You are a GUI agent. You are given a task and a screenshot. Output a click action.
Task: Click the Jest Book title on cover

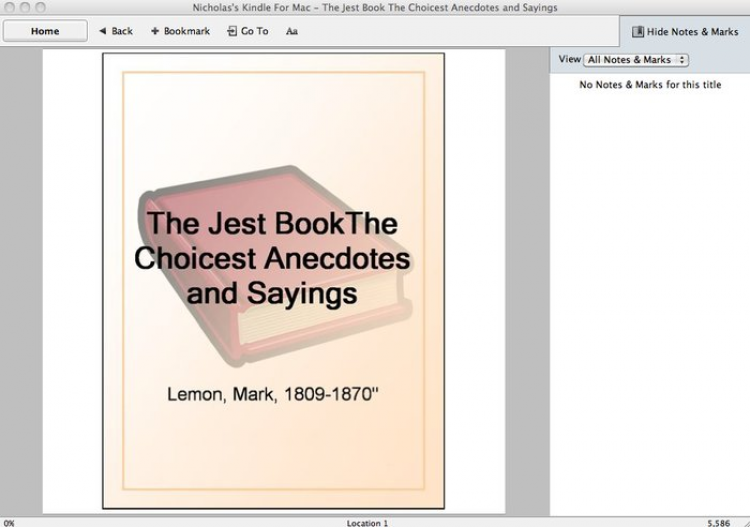pos(272,258)
